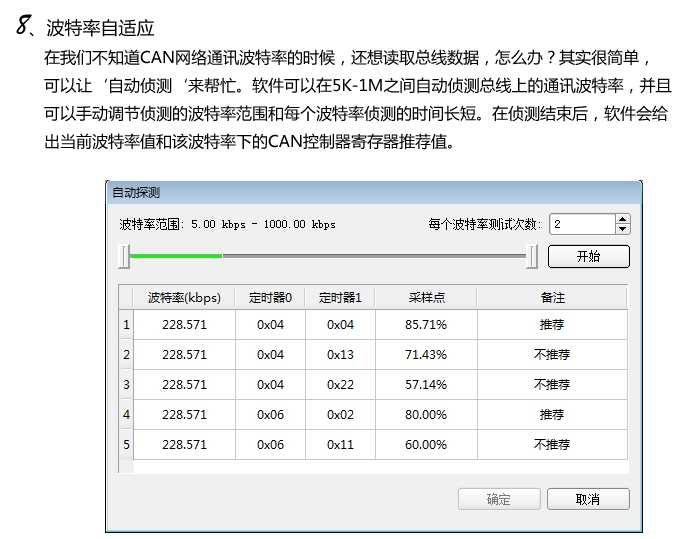Click the 定时器0 column header
Image resolution: width=700 pixels, height=539 pixels.
[x=270, y=298]
